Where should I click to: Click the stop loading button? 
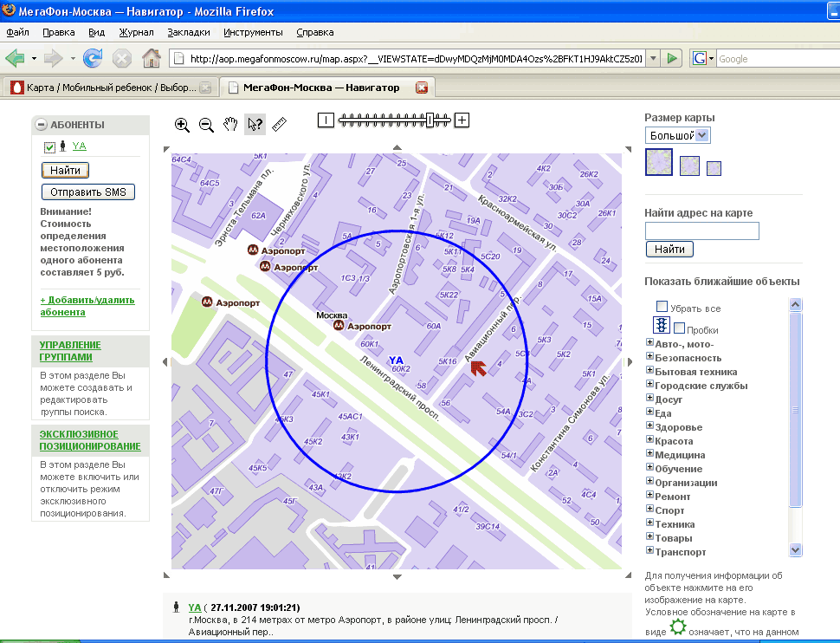click(122, 58)
